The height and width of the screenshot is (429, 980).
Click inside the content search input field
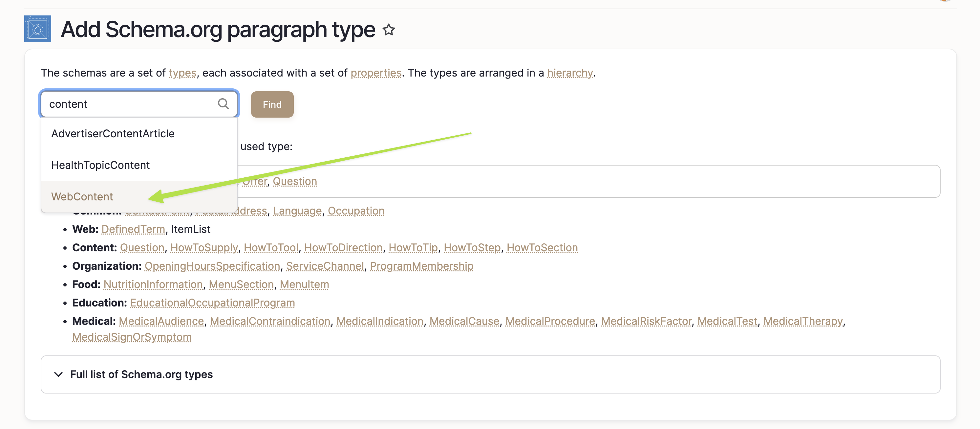pyautogui.click(x=126, y=103)
